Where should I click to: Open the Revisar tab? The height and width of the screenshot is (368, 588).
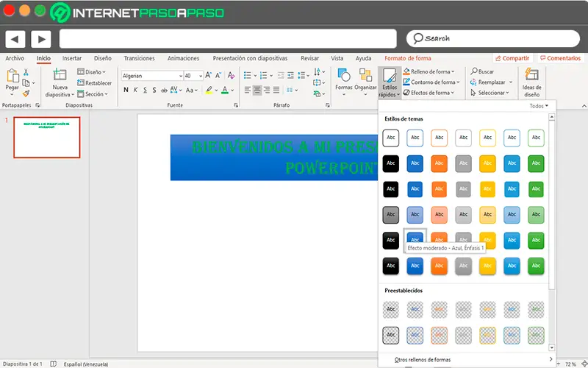point(309,58)
